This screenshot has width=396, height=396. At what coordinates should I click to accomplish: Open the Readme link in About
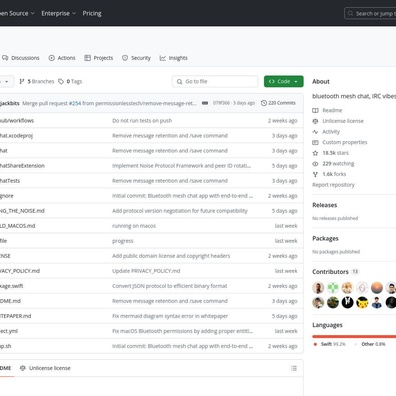(x=332, y=110)
